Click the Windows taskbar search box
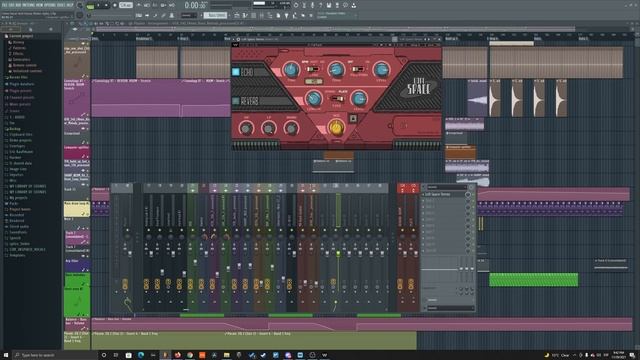Screen dimensions: 640x360 click(x=55, y=355)
